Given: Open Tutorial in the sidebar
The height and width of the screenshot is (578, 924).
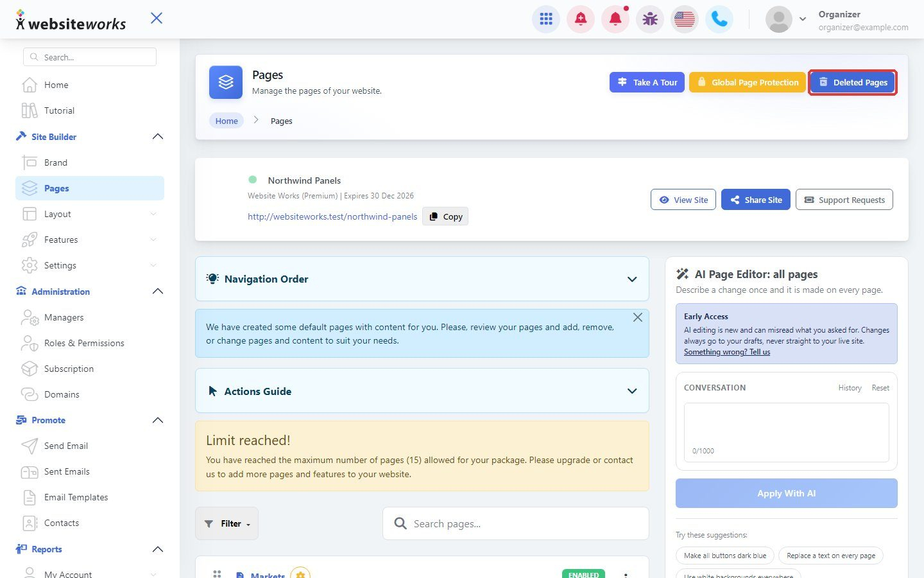Looking at the screenshot, I should coord(90,110).
